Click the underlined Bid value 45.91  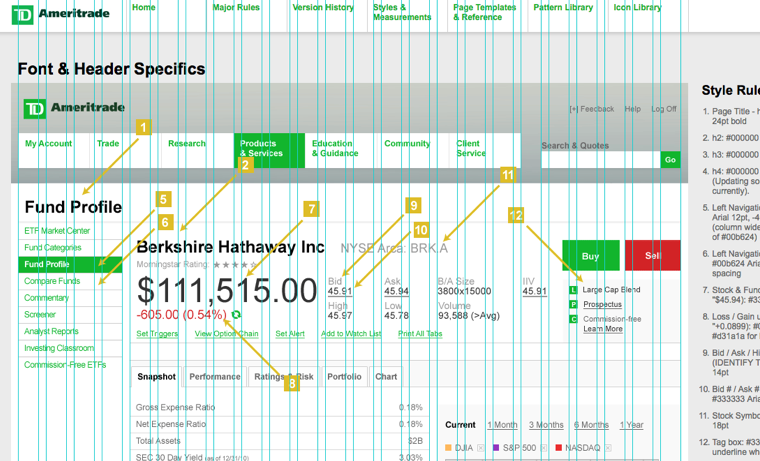point(340,291)
